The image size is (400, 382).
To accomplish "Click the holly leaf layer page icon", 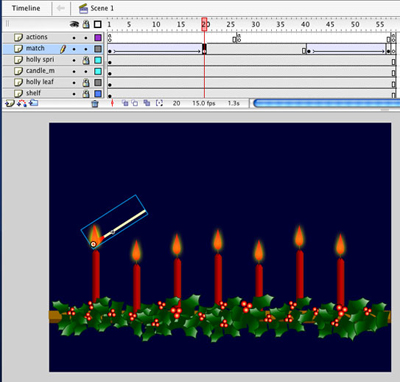I will click(x=18, y=82).
